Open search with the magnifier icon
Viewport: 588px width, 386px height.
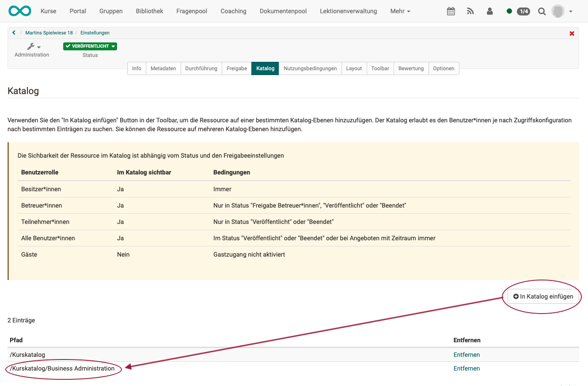click(x=542, y=11)
